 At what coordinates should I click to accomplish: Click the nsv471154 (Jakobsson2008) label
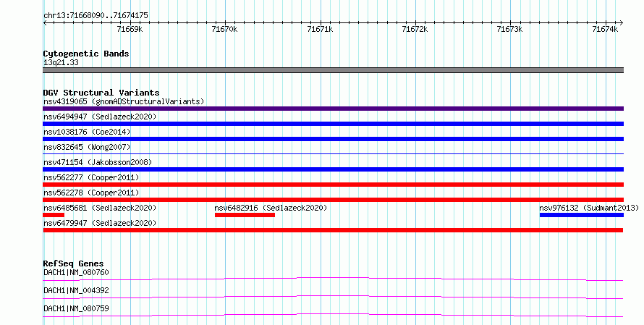98,162
